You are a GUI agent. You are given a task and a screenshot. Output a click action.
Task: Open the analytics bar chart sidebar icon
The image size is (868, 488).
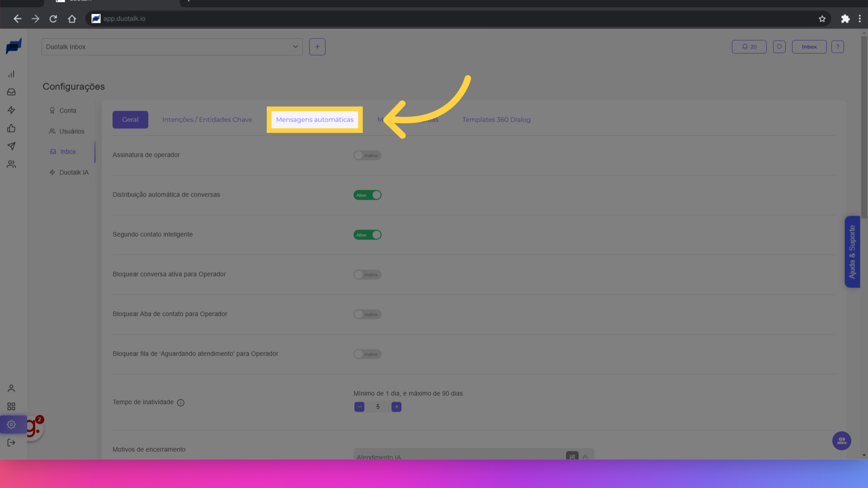[x=11, y=74]
